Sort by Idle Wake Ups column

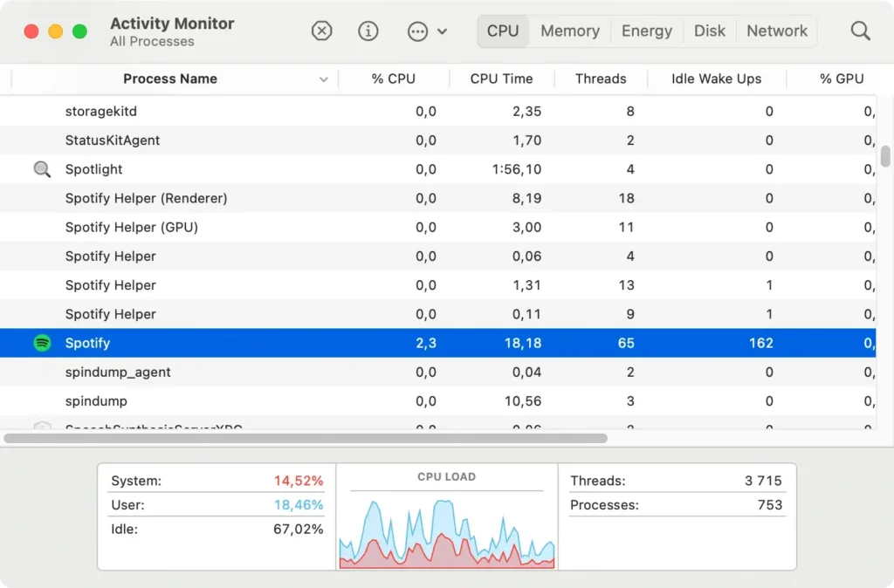(716, 79)
